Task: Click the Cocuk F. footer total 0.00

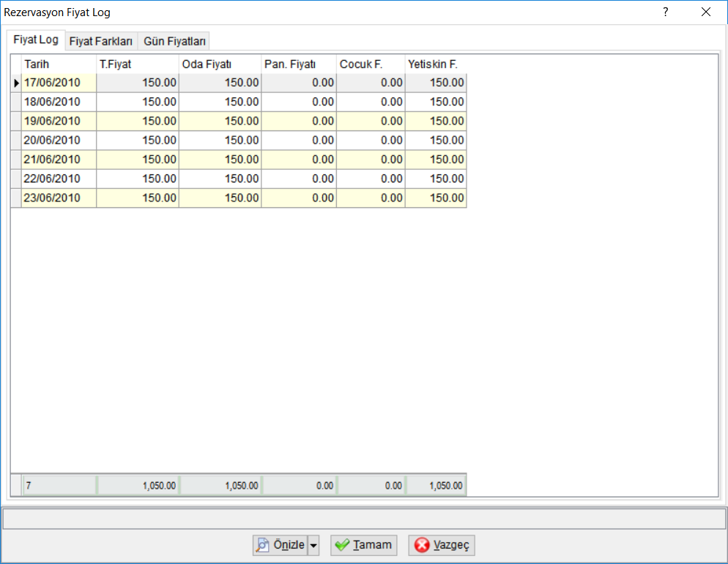Action: (371, 486)
